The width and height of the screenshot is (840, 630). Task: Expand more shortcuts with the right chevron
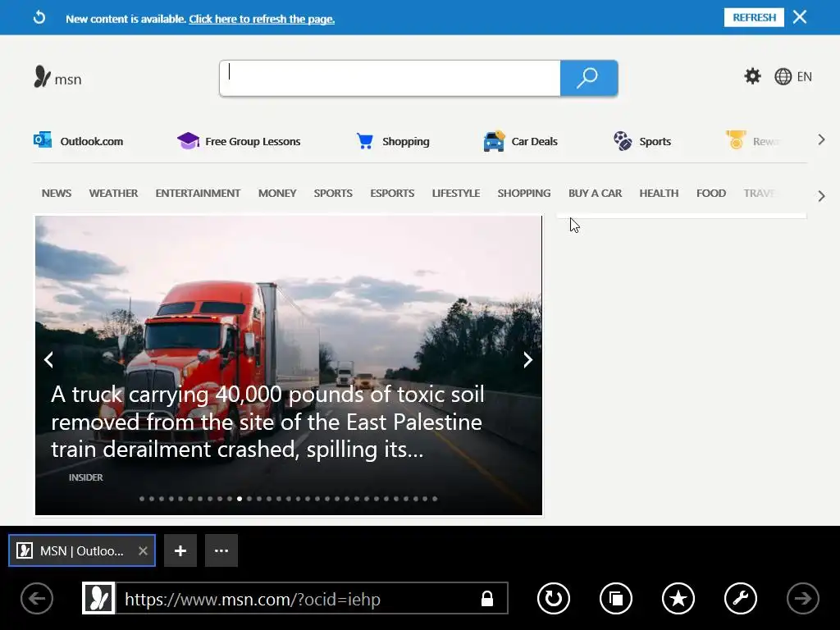point(821,139)
